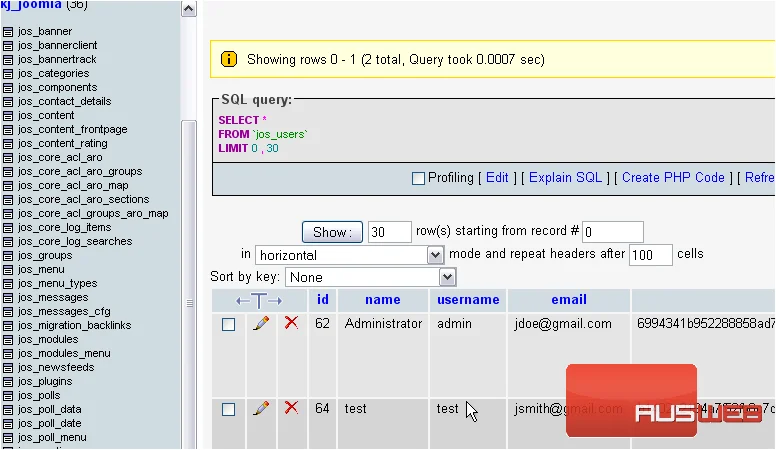This screenshot has height=450, width=776.
Task: Click the Create PHP Code link
Action: click(673, 177)
